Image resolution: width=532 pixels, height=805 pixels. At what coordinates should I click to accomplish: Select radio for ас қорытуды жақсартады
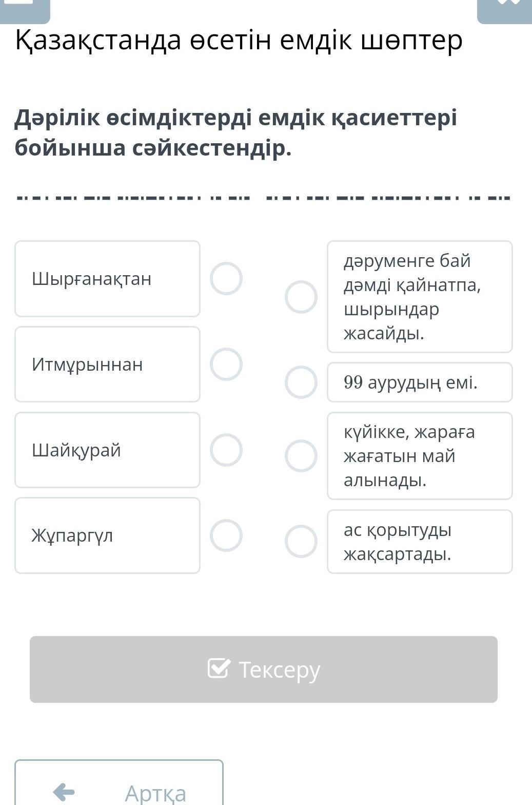[301, 541]
